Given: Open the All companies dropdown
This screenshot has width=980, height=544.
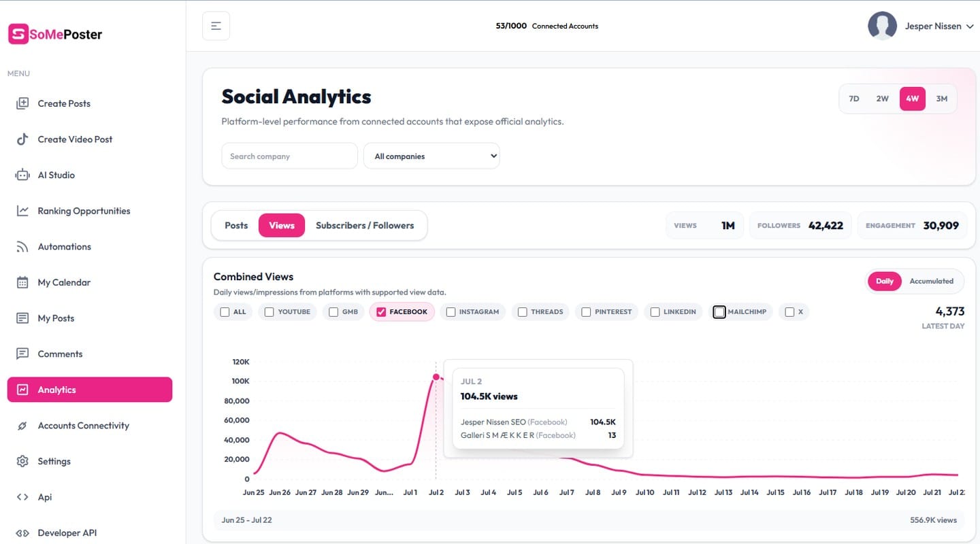Looking at the screenshot, I should tap(431, 156).
